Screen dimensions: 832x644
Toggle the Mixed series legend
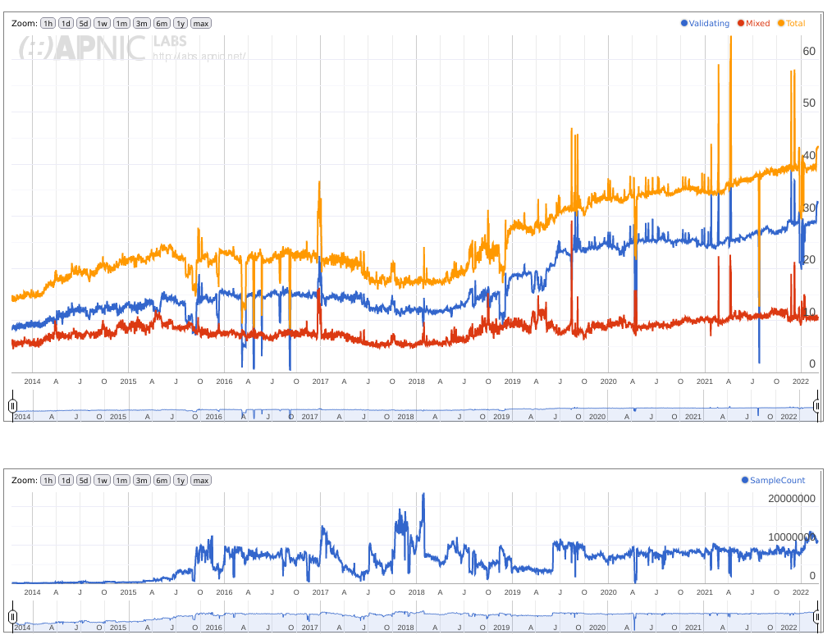753,24
